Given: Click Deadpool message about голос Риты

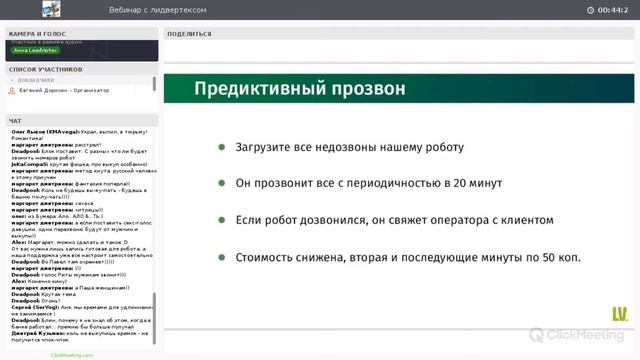Looking at the screenshot, I should (x=69, y=275).
